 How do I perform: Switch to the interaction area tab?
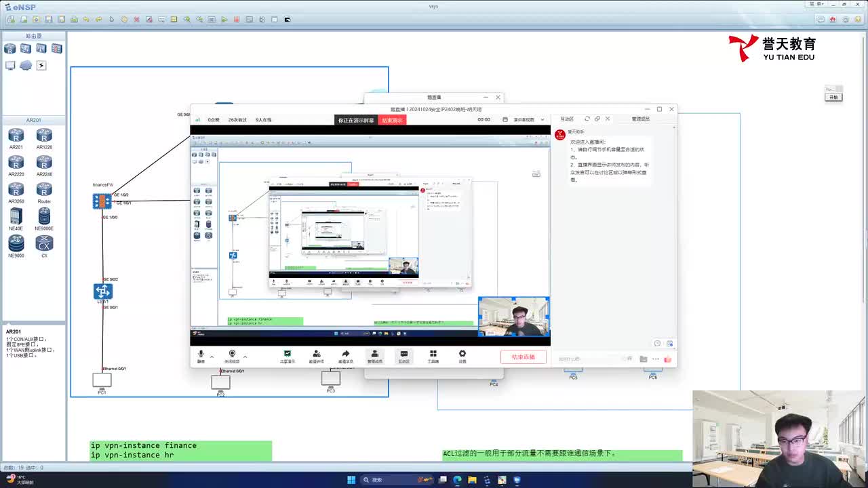[567, 119]
